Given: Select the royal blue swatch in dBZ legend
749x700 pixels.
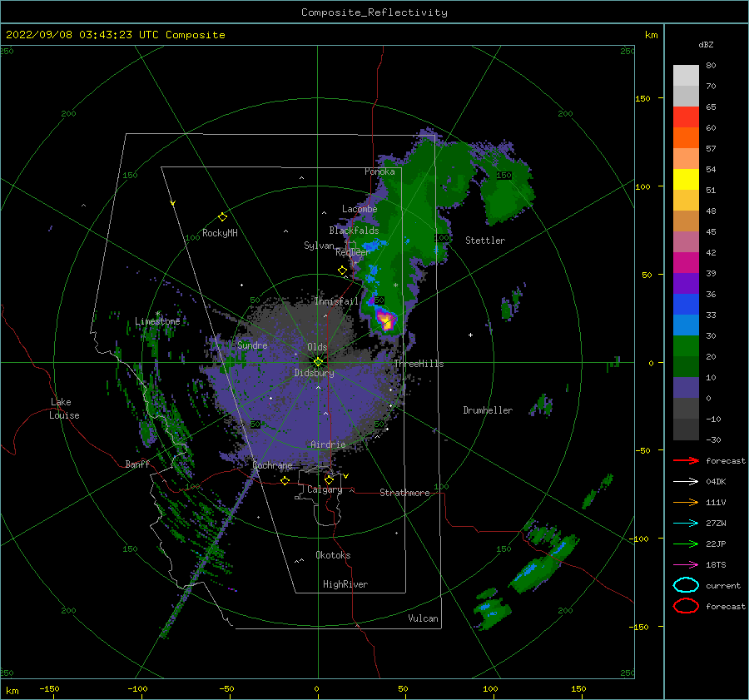Looking at the screenshot, I should click(686, 305).
